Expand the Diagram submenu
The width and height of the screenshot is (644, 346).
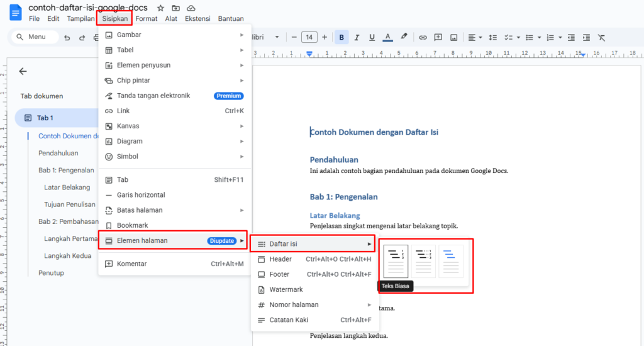(175, 142)
